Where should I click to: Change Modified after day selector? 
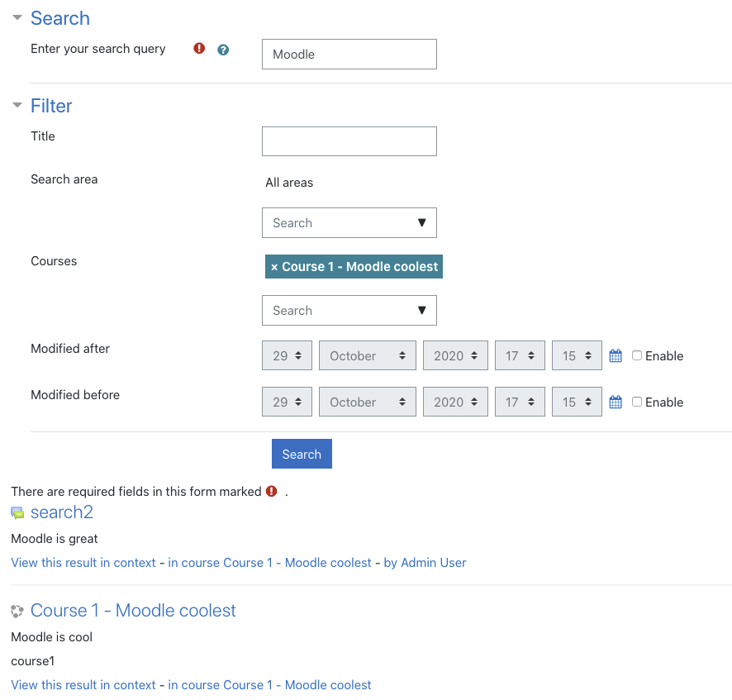[x=287, y=355]
